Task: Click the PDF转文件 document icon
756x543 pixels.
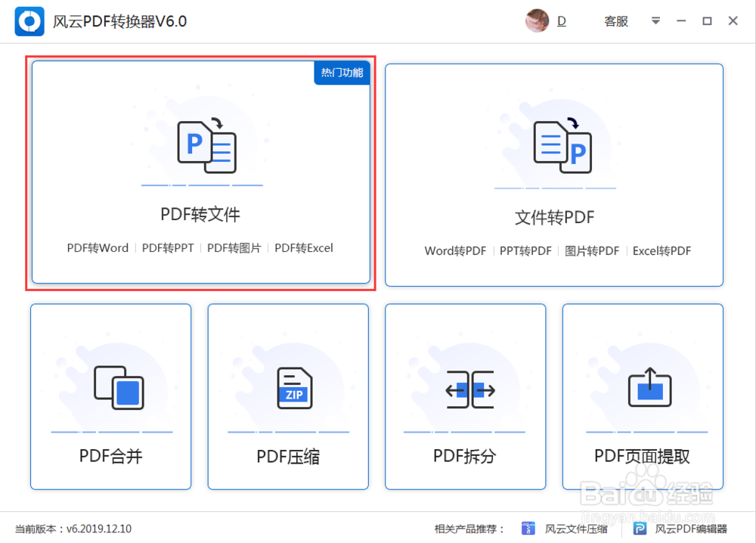Action: point(206,145)
